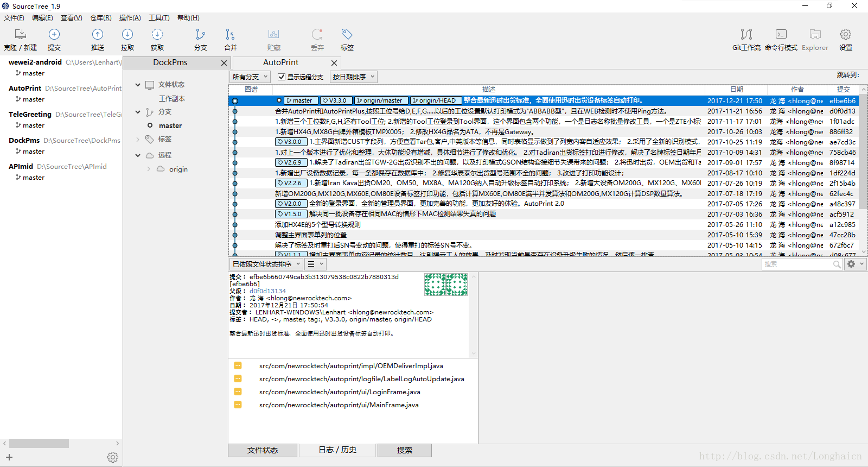868x467 pixels.
Task: Click the commit avatar image
Action: click(445, 285)
